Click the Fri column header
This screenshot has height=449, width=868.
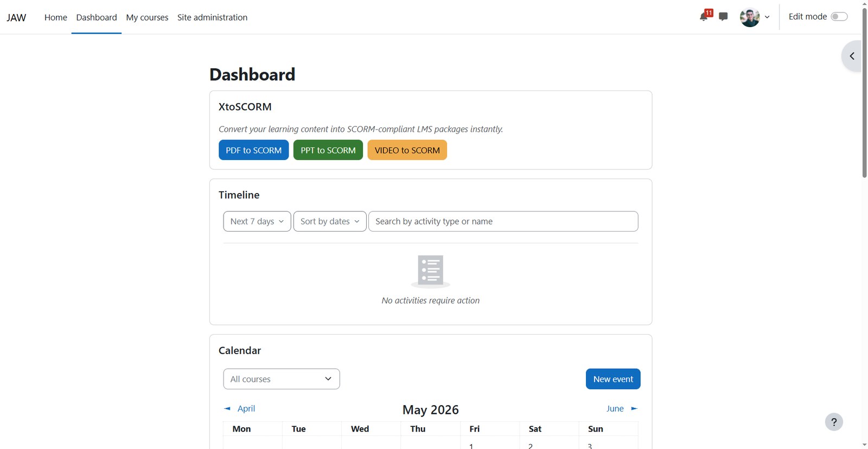[474, 429]
